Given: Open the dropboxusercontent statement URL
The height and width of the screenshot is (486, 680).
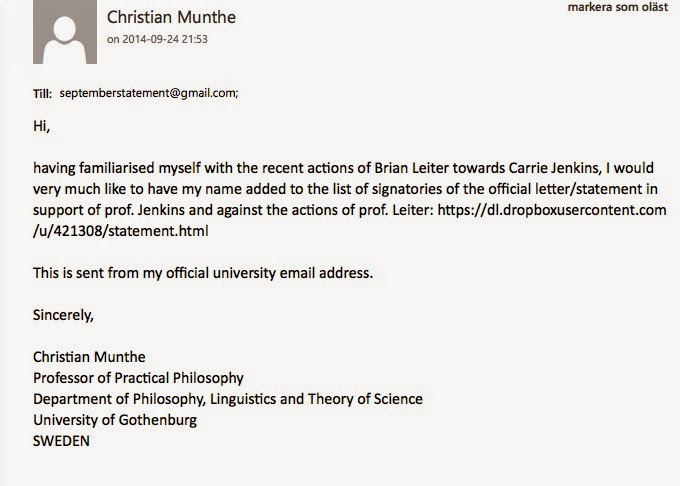Looking at the screenshot, I should (x=552, y=210).
